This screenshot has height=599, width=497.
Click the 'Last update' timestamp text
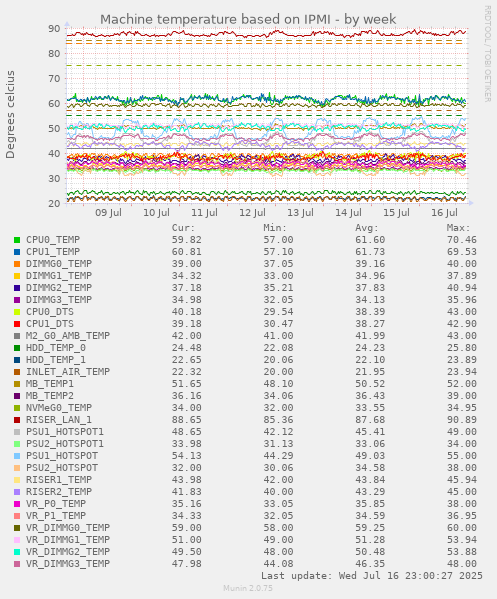pos(372,576)
